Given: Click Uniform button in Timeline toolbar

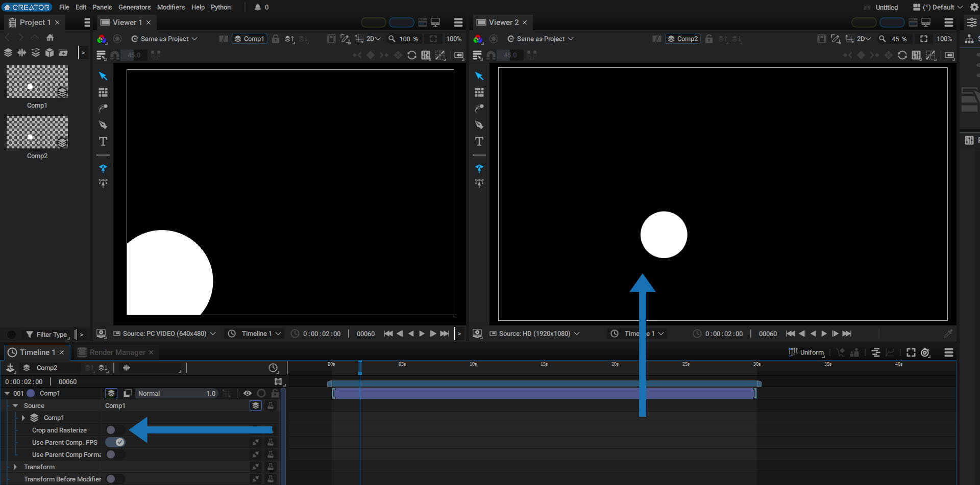Looking at the screenshot, I should [x=806, y=352].
